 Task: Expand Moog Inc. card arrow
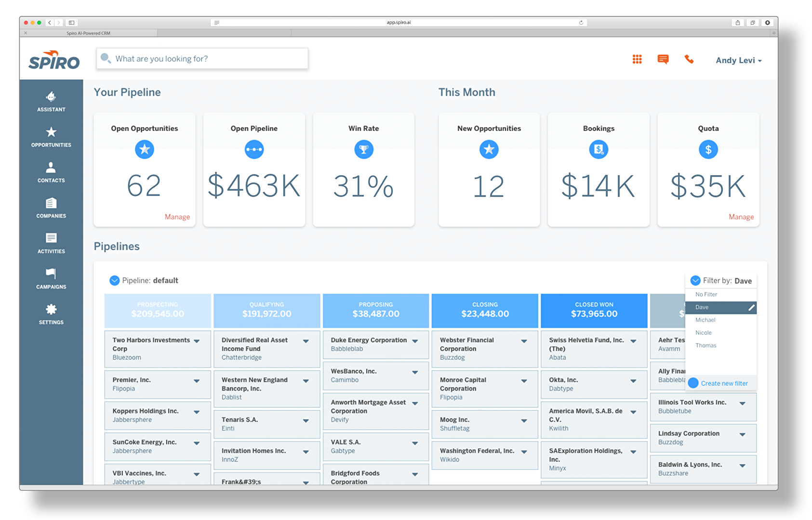[524, 421]
